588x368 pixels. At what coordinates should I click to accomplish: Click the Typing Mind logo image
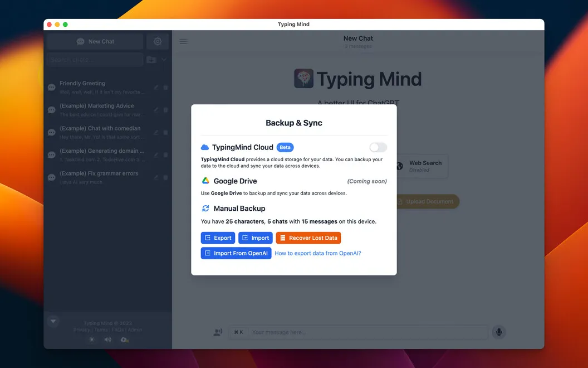point(304,79)
